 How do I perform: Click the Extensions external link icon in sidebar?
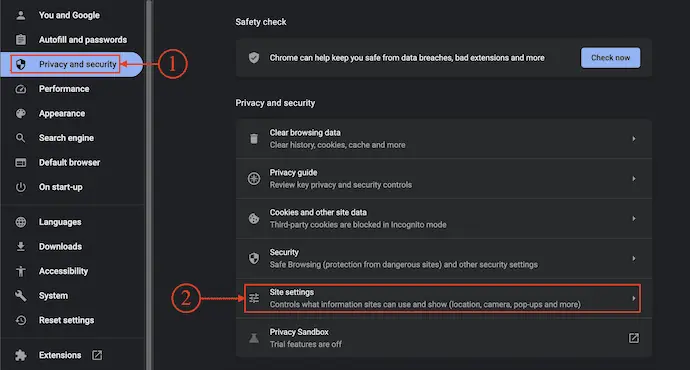tap(97, 355)
